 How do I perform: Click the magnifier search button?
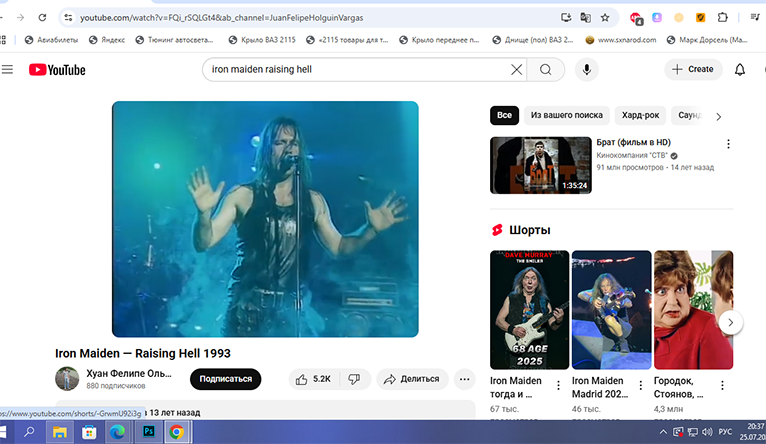click(x=545, y=70)
